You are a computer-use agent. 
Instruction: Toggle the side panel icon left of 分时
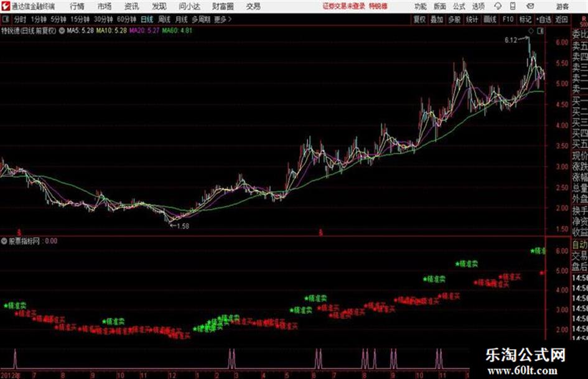(6, 19)
